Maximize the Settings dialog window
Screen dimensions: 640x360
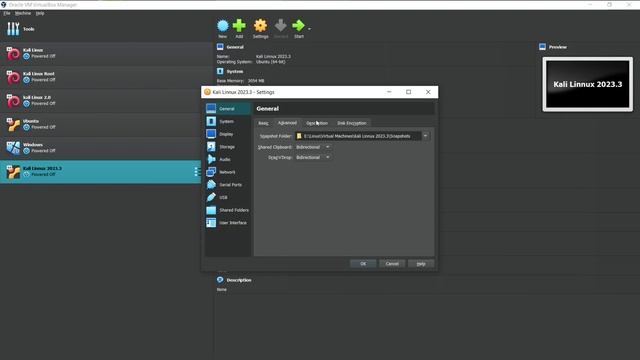(x=409, y=92)
